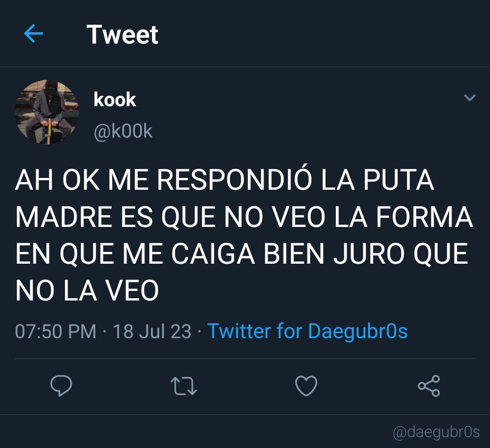This screenshot has height=448, width=490.
Task: Open the tweet options chevron menu
Action: 470,98
